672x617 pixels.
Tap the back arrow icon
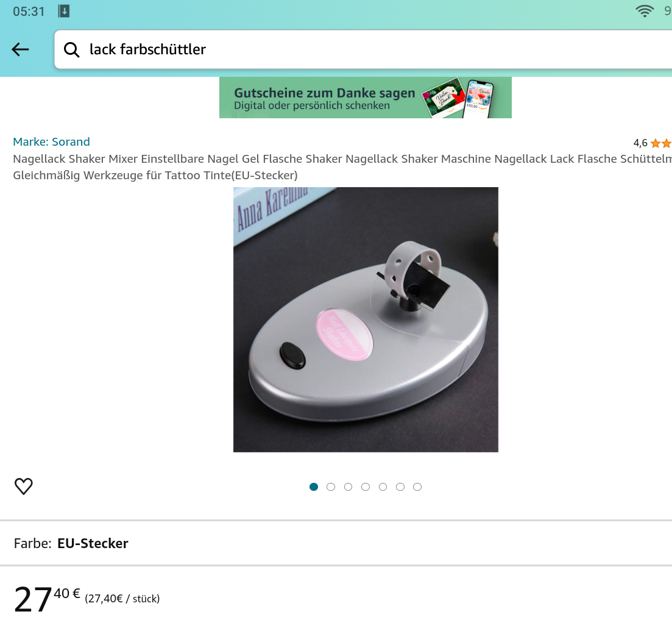pyautogui.click(x=20, y=50)
